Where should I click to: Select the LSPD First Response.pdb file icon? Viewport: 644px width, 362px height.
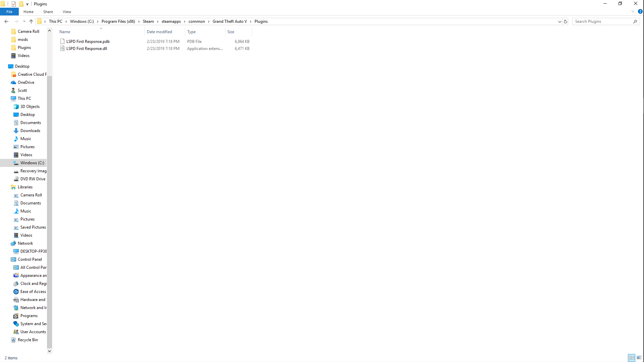pos(62,42)
